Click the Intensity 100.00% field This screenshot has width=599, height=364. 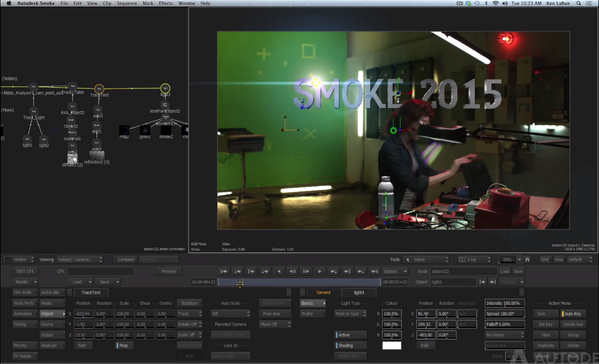504,303
